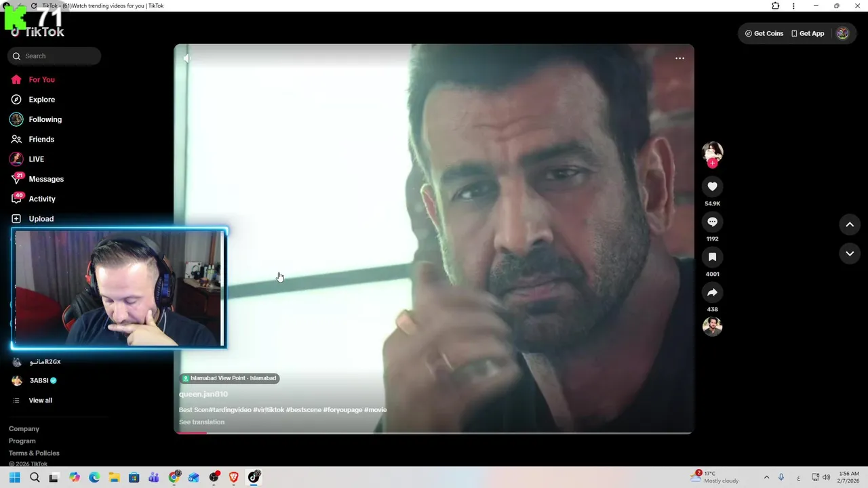Viewport: 868px width, 488px height.
Task: Go to the For You feed
Action: pyautogui.click(x=33, y=79)
